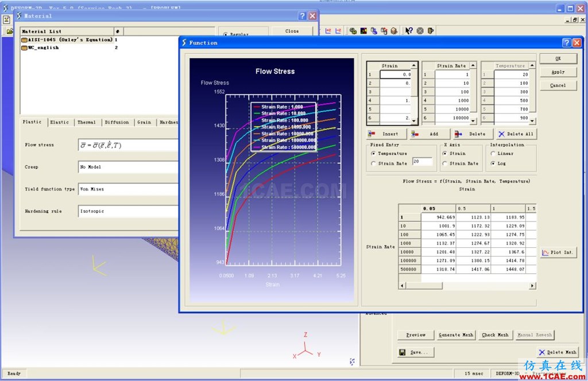This screenshot has height=381, width=588.
Task: Click the Apply button
Action: point(558,72)
